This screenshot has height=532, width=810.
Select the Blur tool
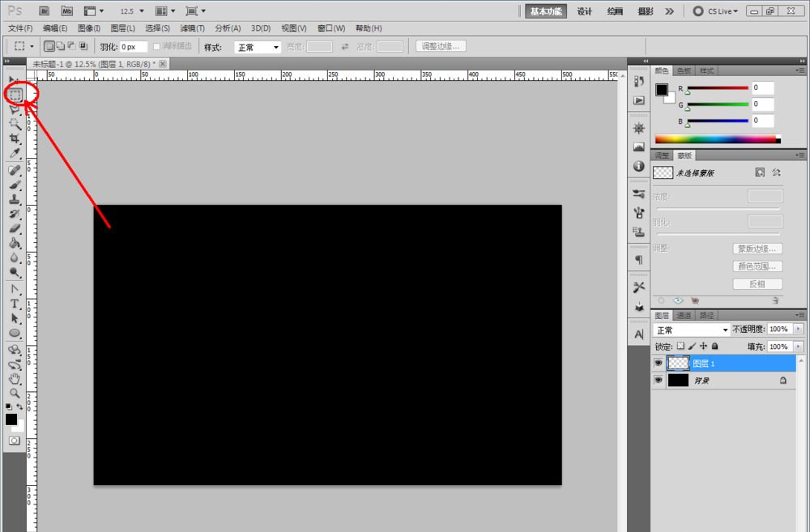coord(15,257)
